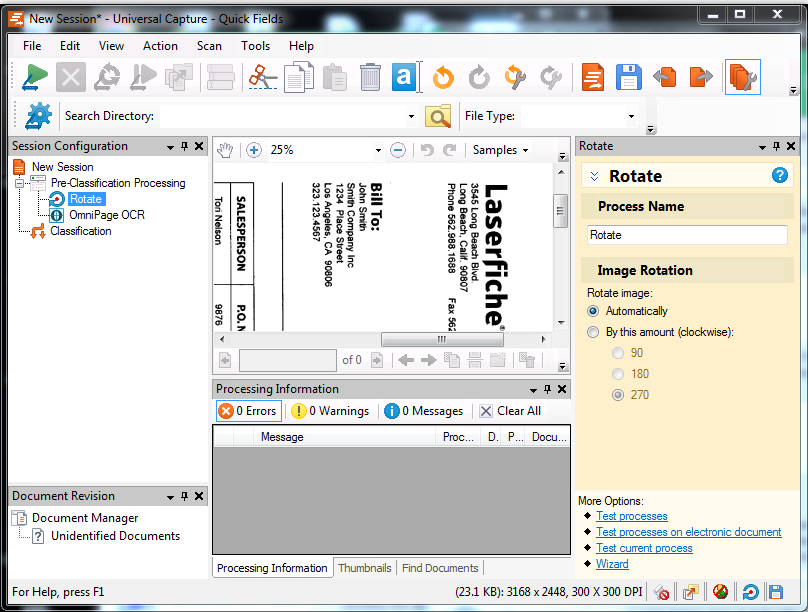Click the orange left arrow import icon
This screenshot has width=808, height=612.
pyautogui.click(x=665, y=77)
